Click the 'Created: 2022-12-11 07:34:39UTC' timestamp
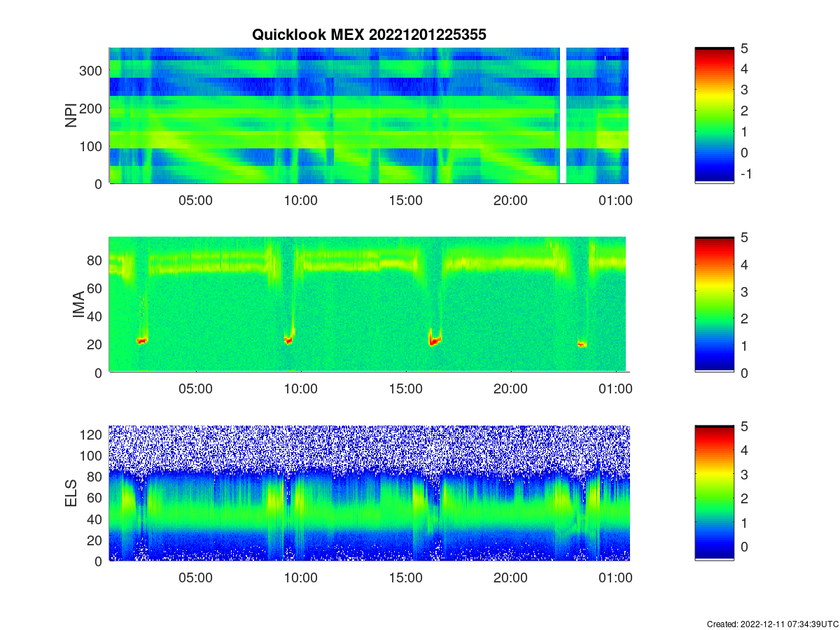The height and width of the screenshot is (630, 840). tap(772, 624)
